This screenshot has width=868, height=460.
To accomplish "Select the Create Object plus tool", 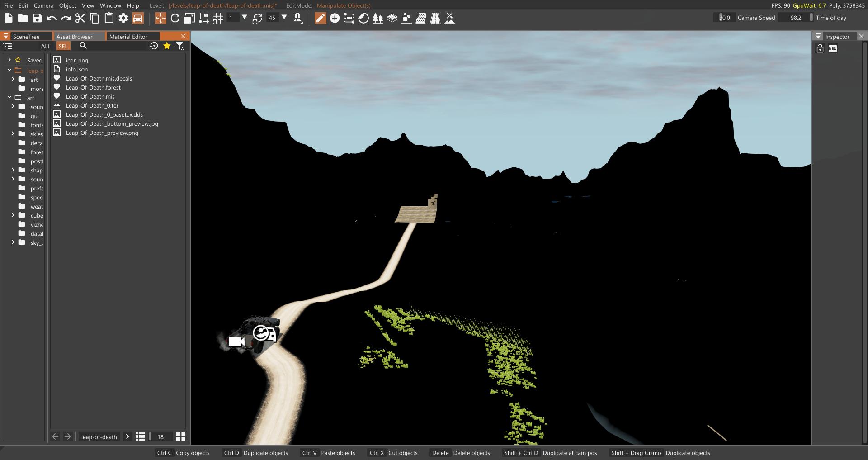I will point(335,18).
